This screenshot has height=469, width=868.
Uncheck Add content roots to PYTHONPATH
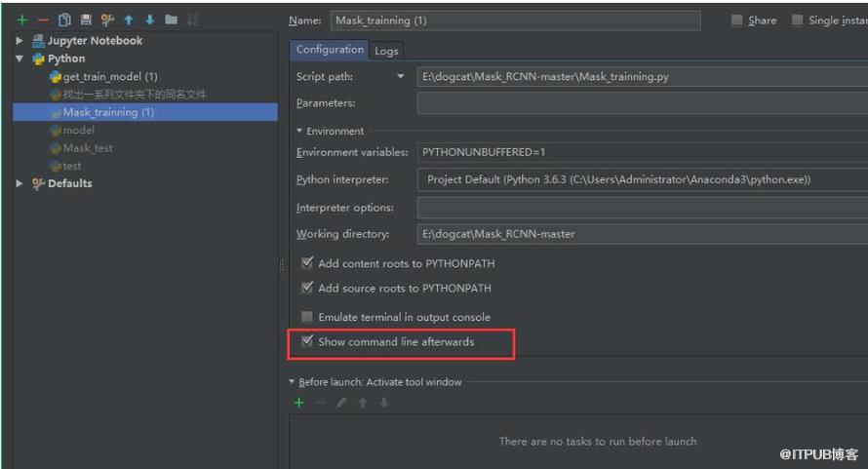(307, 262)
